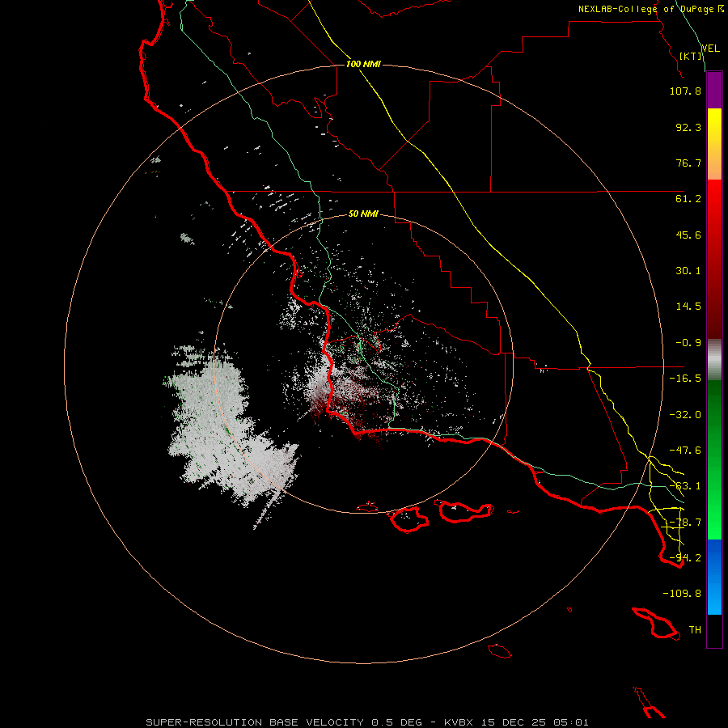Image resolution: width=728 pixels, height=728 pixels.
Task: Select the -109.8 legend value
Action: coord(682,594)
